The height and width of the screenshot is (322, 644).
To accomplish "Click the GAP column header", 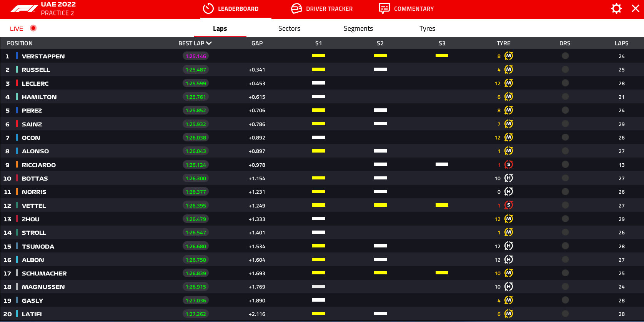I will [x=257, y=43].
